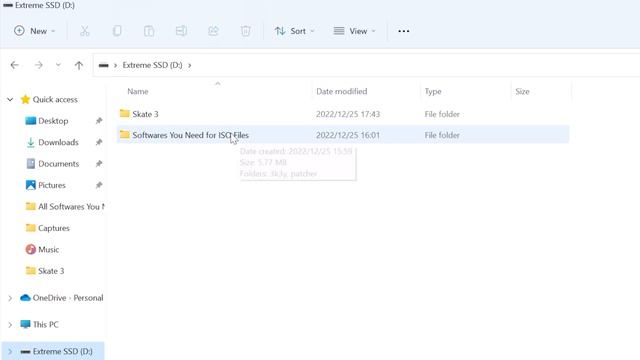Viewport: 640px width, 360px height.
Task: Click the Skate 3 folder icon in list
Action: coord(124,113)
